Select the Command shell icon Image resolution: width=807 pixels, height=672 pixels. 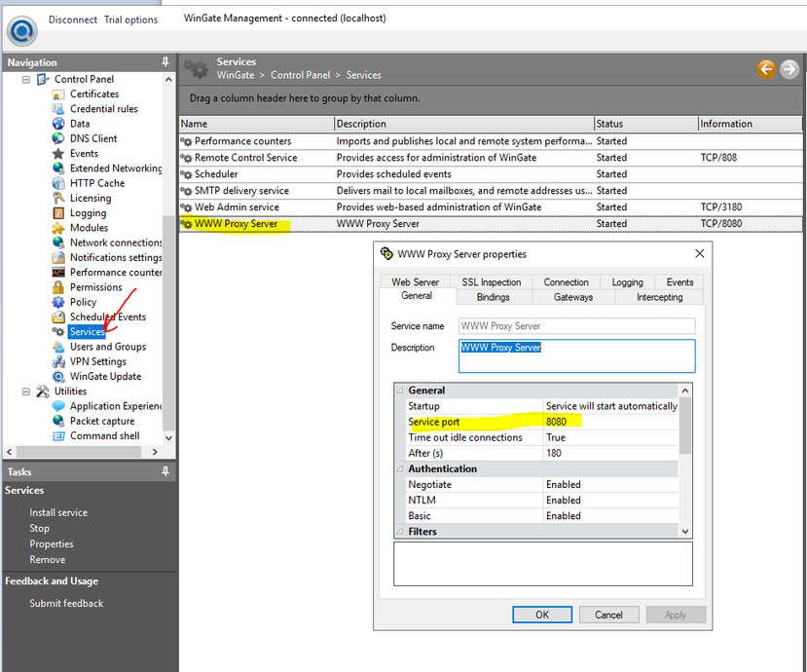pos(58,436)
